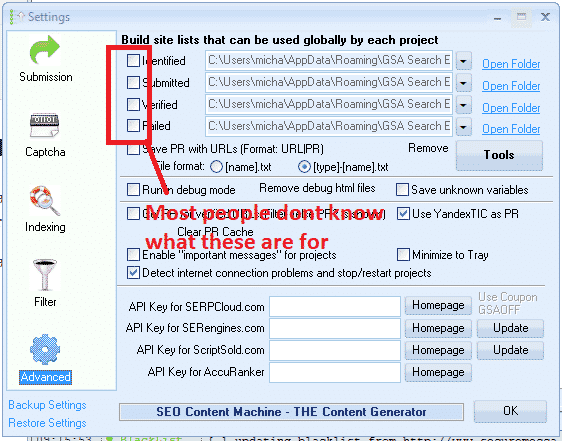The image size is (562, 441).
Task: Expand the Identified folder path dropdown
Action: pos(463,61)
